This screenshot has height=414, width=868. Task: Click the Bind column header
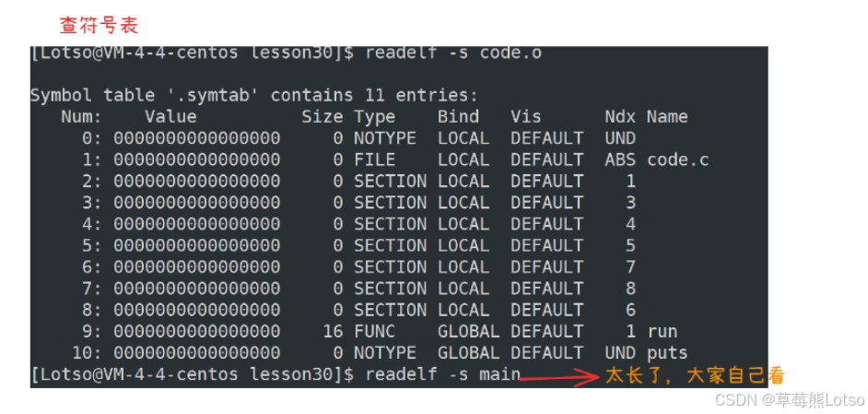point(458,117)
